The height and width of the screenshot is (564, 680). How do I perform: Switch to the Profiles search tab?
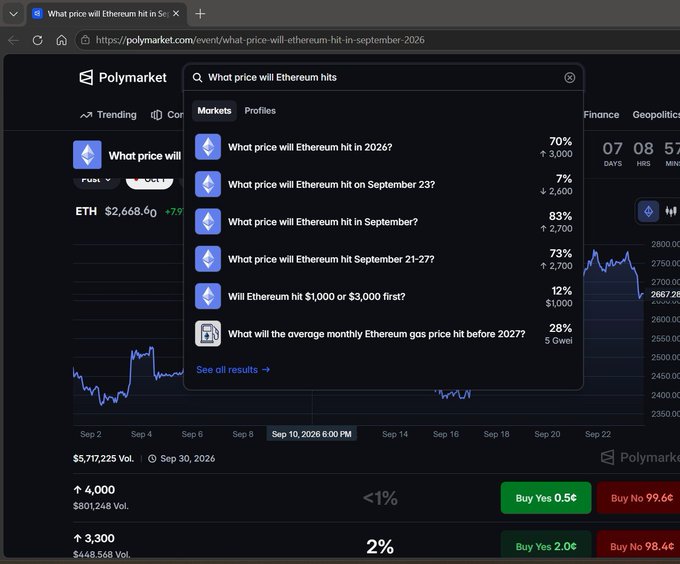point(260,111)
